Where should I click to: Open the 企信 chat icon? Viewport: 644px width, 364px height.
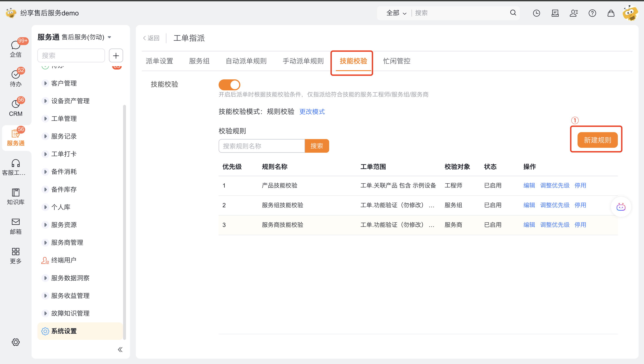click(x=15, y=46)
